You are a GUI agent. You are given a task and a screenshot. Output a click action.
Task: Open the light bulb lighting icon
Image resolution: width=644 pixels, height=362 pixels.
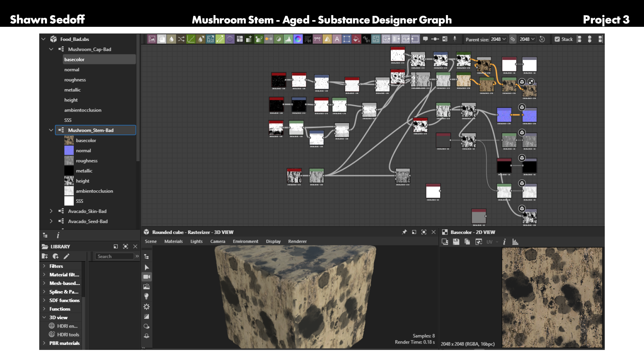coord(147,296)
